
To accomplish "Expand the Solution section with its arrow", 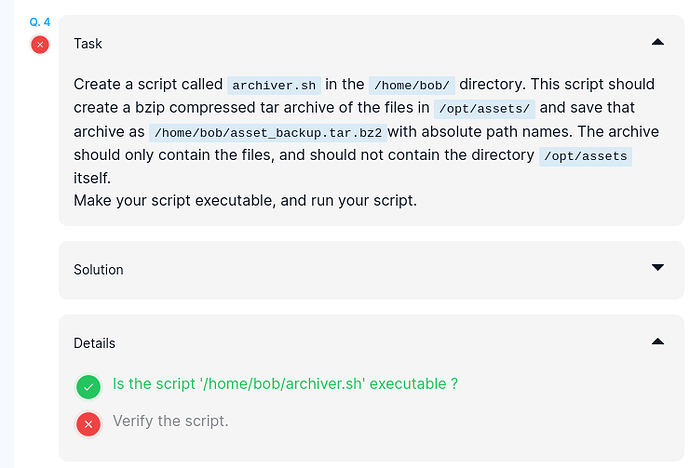I will pos(657,268).
